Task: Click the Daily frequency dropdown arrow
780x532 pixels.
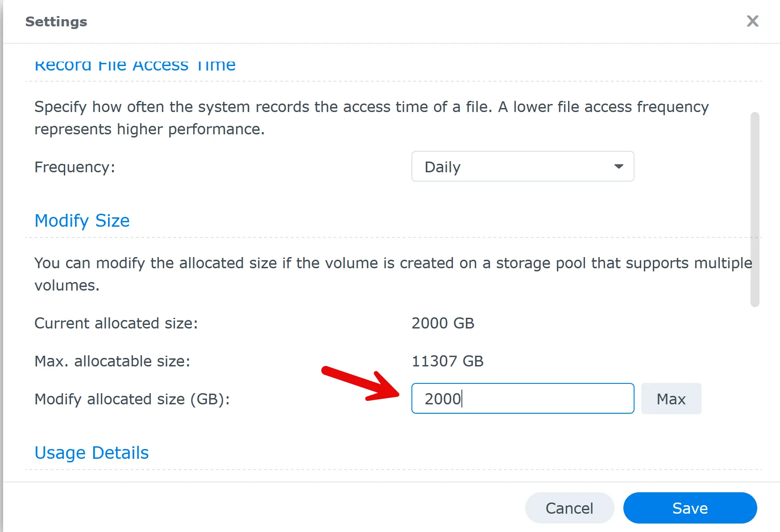Action: click(x=618, y=166)
